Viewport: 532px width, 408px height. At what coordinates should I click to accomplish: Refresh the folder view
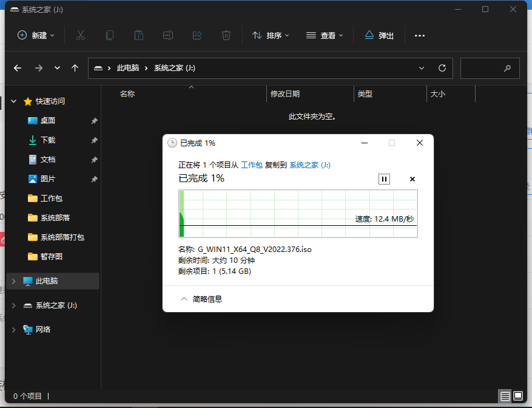click(x=442, y=68)
